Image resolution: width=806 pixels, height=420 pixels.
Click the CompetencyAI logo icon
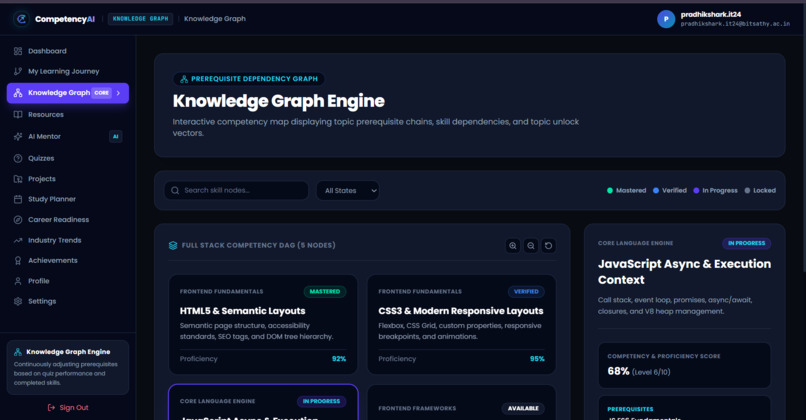click(x=21, y=19)
